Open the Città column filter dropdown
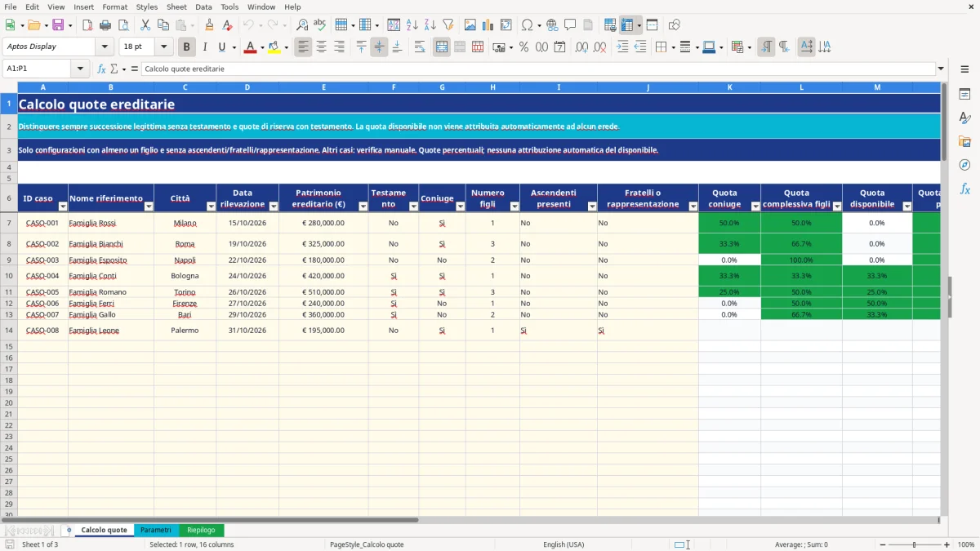Image resolution: width=980 pixels, height=551 pixels. point(211,207)
